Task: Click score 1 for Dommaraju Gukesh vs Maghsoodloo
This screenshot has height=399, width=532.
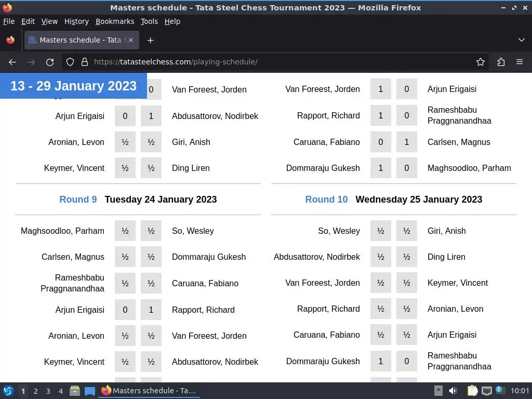Action: [381, 168]
